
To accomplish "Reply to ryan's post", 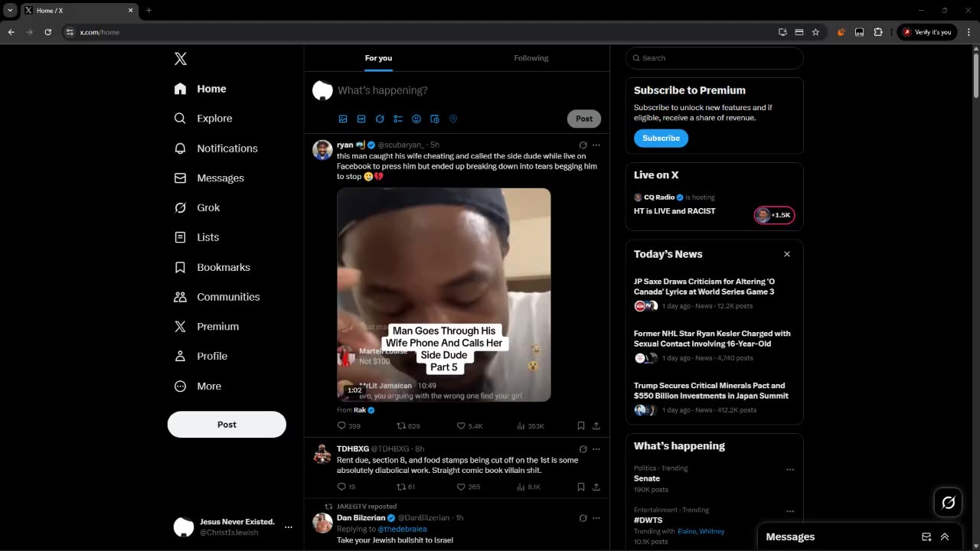I will click(348, 425).
